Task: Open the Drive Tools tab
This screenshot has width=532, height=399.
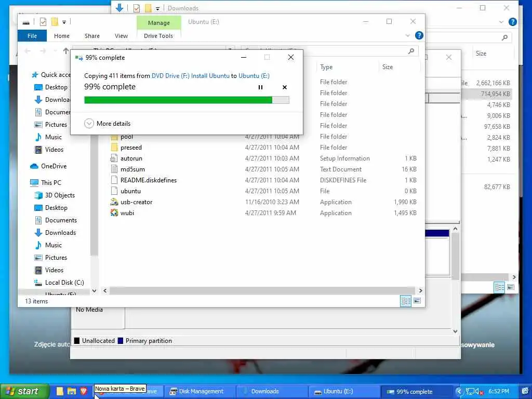Action: pos(158,36)
